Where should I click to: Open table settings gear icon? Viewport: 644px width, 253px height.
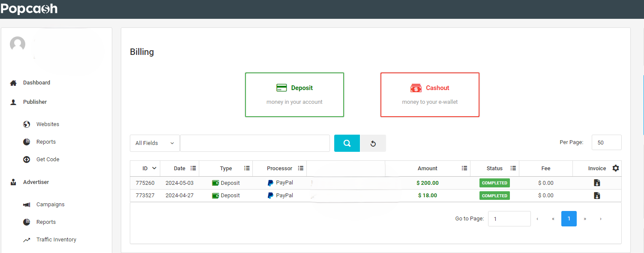tap(616, 168)
